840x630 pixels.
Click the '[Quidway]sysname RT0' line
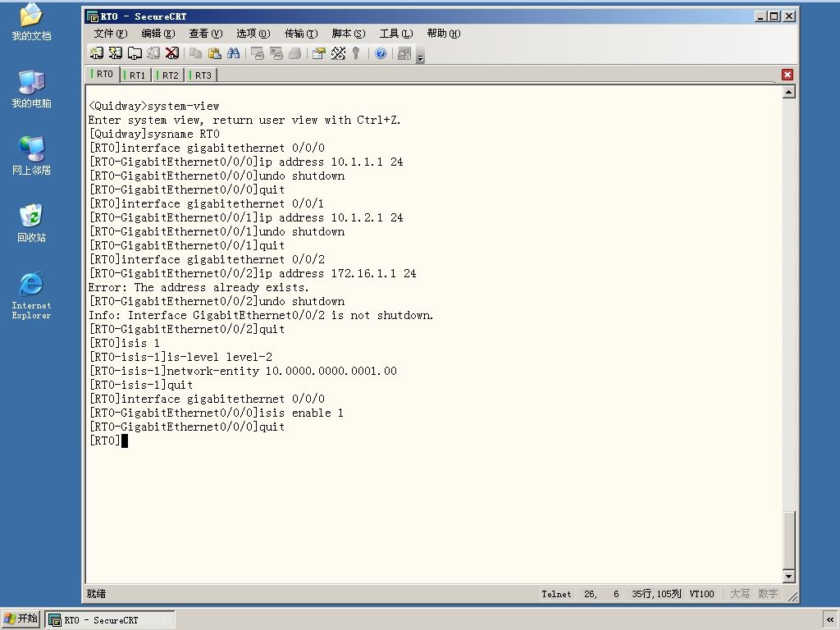point(154,134)
